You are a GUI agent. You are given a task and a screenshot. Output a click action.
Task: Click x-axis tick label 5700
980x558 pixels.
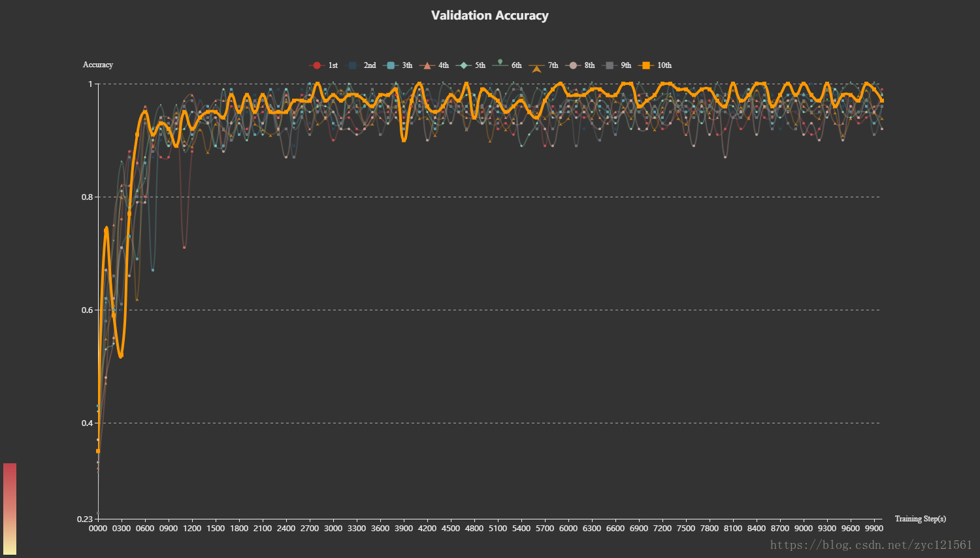pos(545,529)
